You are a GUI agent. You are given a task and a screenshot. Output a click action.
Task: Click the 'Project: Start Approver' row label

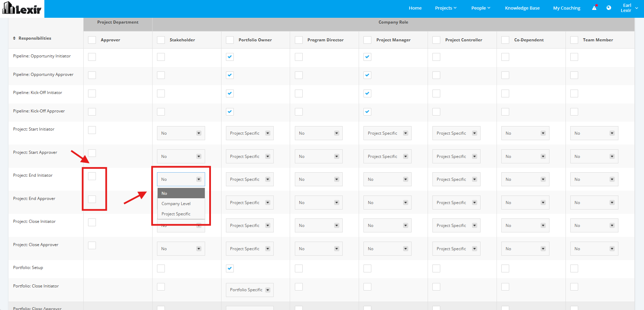coord(35,152)
